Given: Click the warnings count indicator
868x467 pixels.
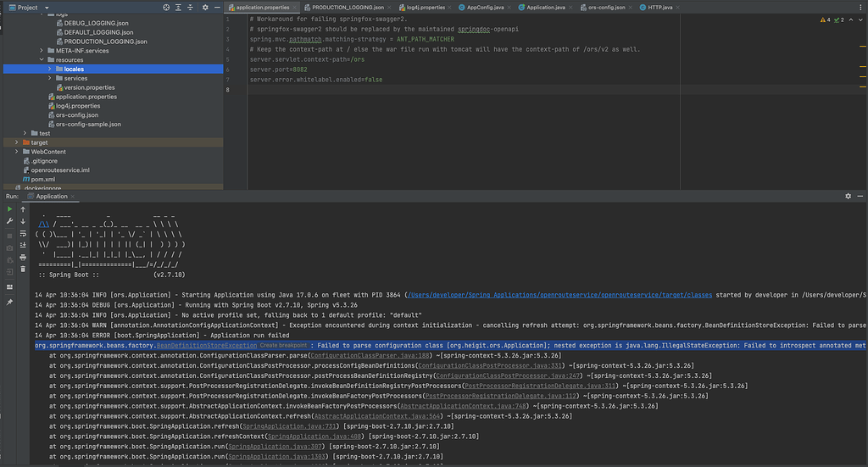Looking at the screenshot, I should [825, 20].
